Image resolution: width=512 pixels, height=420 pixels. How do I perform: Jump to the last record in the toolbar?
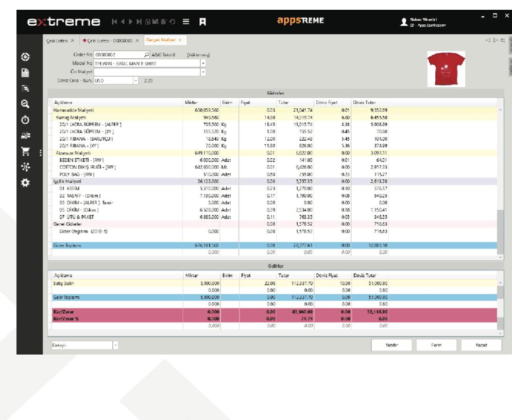tap(139, 22)
